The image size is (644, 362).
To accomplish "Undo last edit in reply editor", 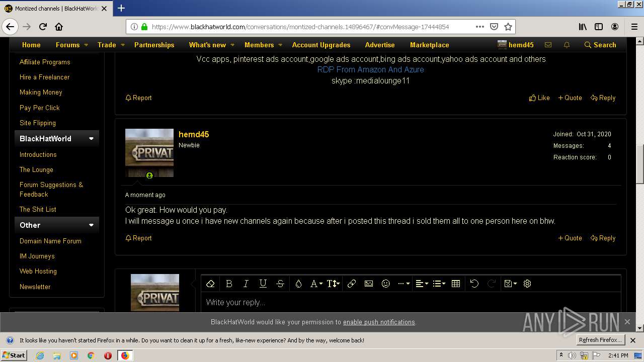I will (474, 284).
